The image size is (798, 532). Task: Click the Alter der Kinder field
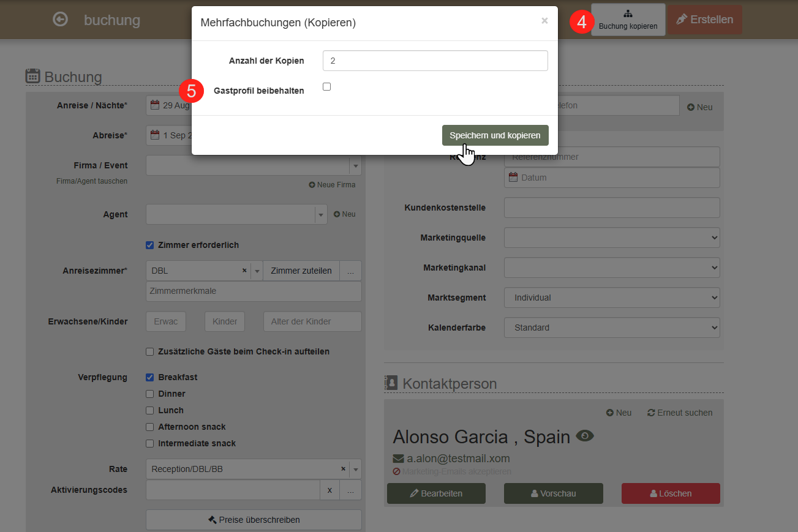tap(312, 321)
